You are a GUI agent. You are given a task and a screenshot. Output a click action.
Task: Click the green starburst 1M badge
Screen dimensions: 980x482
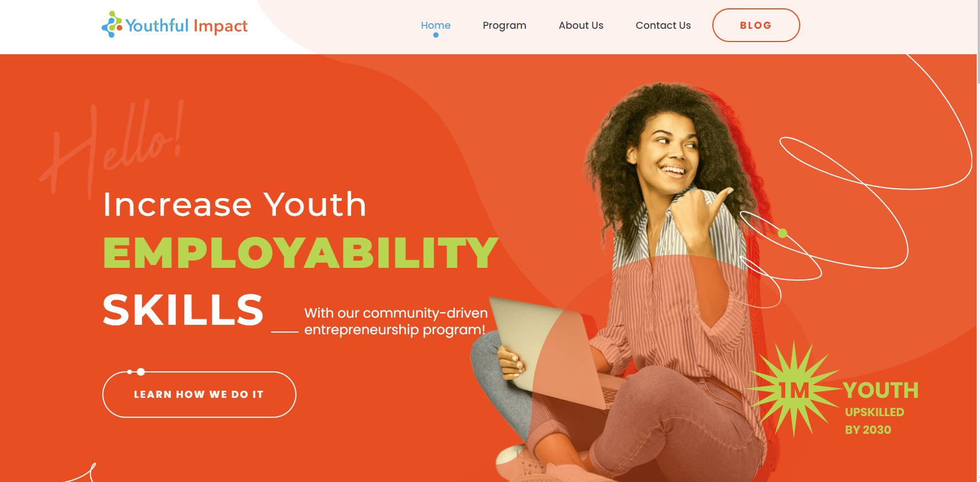pyautogui.click(x=794, y=389)
